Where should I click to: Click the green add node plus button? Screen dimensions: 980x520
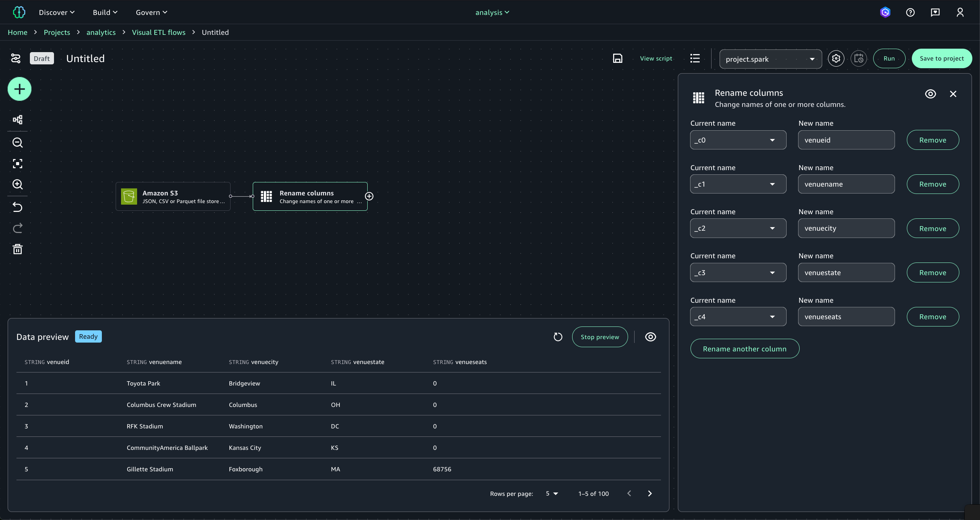point(20,89)
